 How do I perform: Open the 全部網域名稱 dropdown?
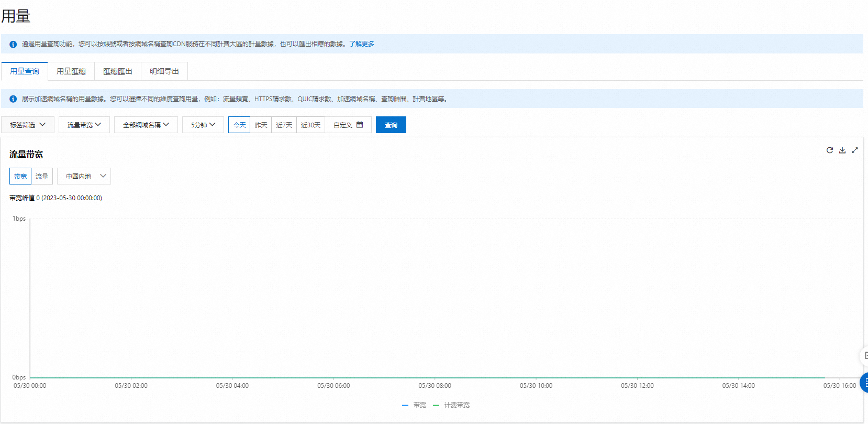[146, 125]
